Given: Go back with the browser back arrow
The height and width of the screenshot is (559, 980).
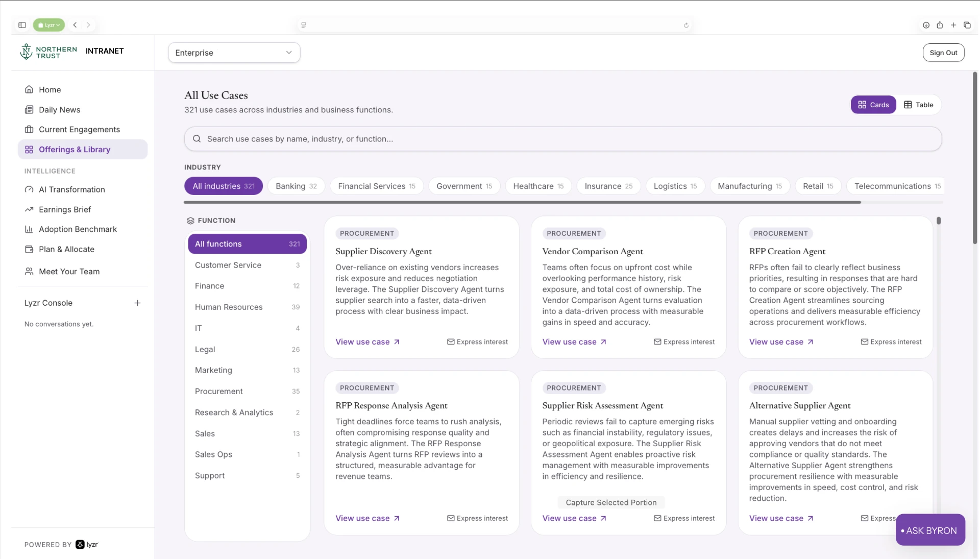Looking at the screenshot, I should [75, 25].
